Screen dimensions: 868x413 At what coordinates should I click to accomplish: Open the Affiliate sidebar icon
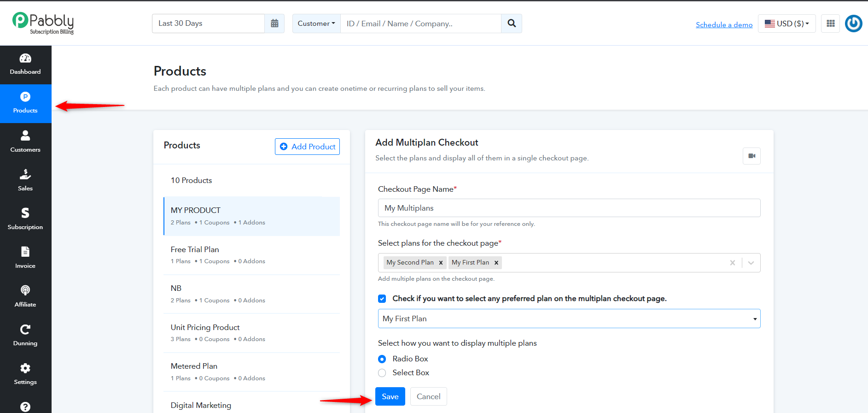(25, 296)
